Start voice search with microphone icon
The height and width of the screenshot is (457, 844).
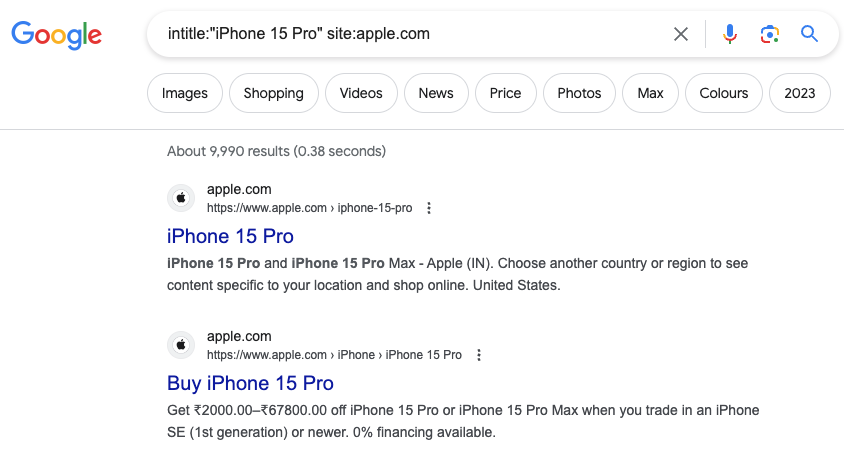click(730, 34)
